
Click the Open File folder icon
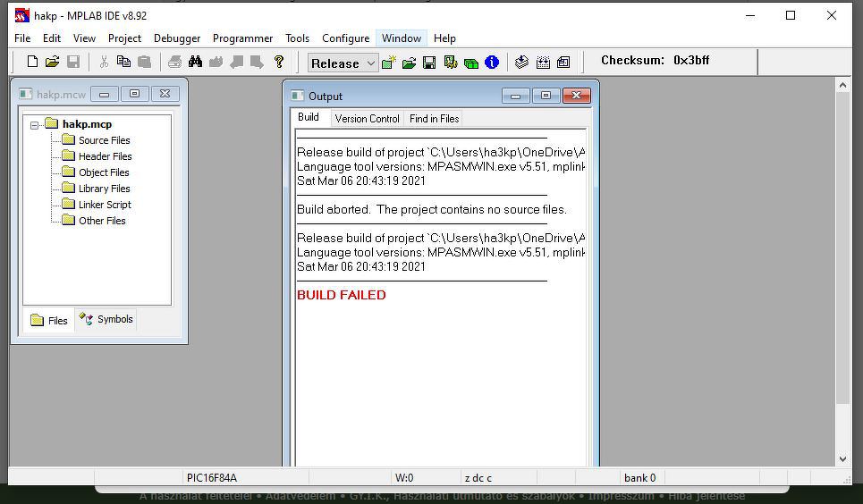click(x=52, y=62)
